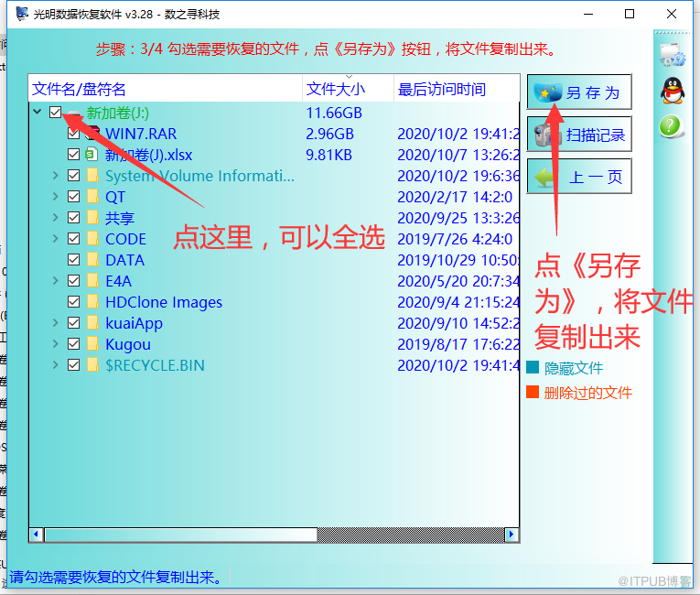700x595 pixels.
Task: Select the 新加卷(J).xlsx file name
Action: 148,155
